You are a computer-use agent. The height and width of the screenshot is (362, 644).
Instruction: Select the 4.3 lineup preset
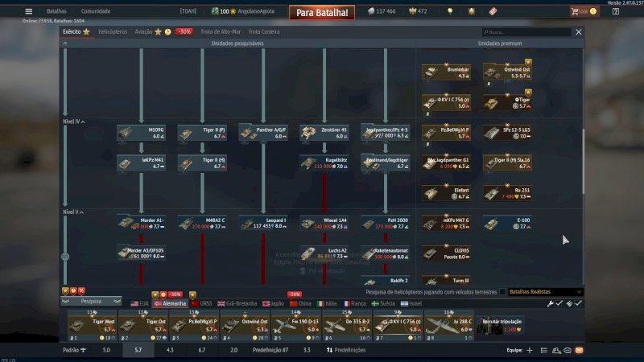click(170, 350)
